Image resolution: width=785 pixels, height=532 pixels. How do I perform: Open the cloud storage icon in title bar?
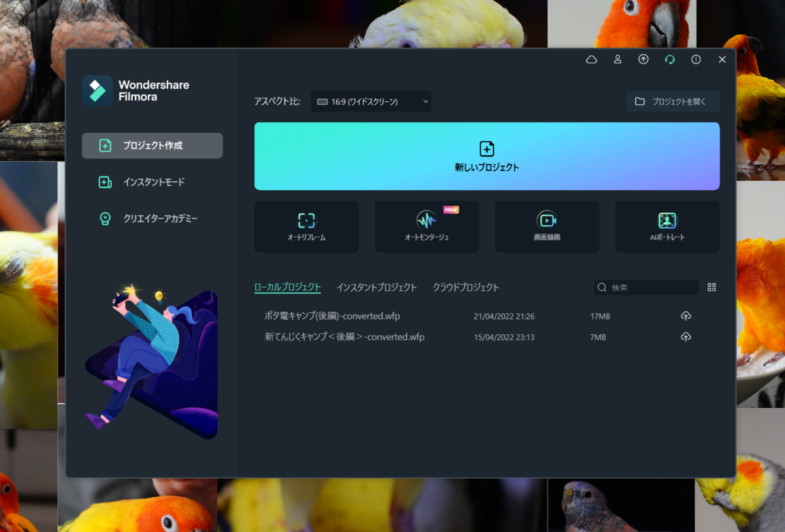[x=591, y=59]
